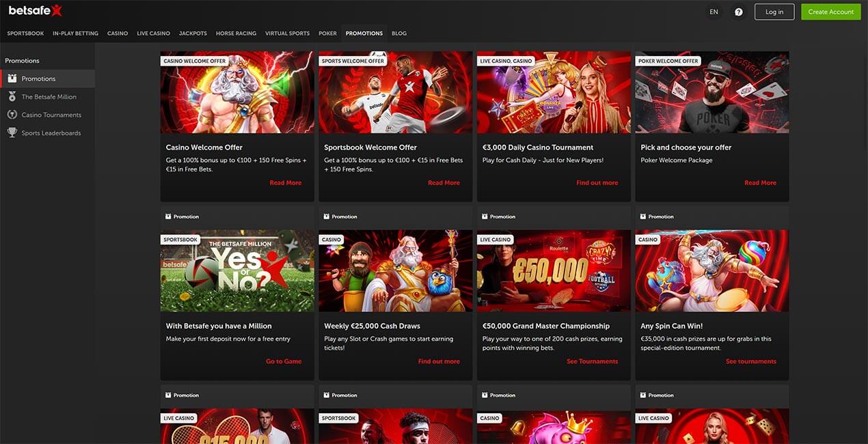Click the POKER WELCOME OFFER tag
The width and height of the screenshot is (868, 444).
(668, 61)
